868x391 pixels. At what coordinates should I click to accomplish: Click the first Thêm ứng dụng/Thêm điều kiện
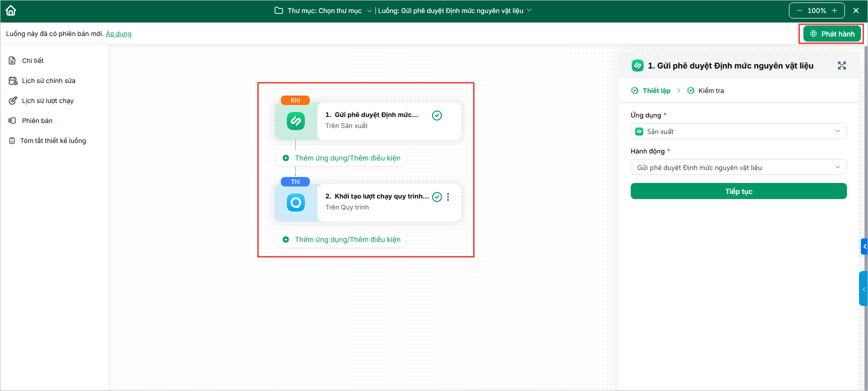(x=342, y=158)
